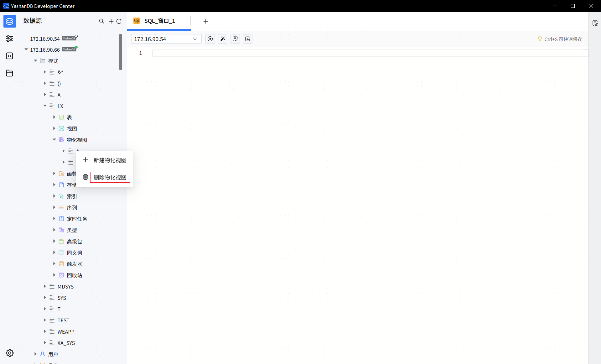Expand the MDSYS schema node
Screen dimensions: 601x364
(x=45, y=286)
